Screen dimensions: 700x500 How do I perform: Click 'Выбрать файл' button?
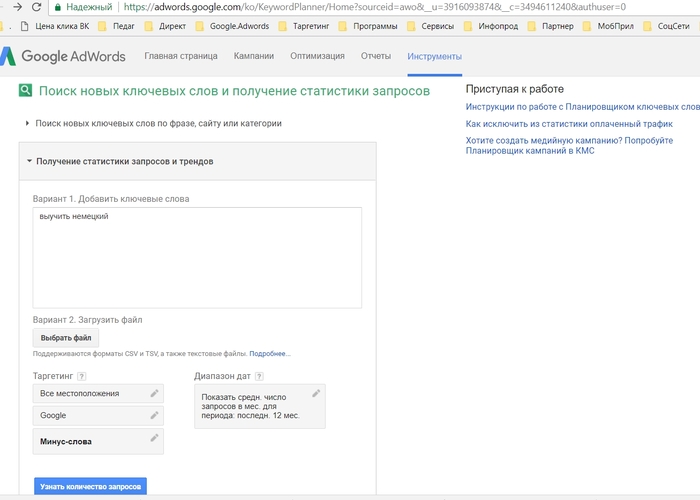point(66,338)
